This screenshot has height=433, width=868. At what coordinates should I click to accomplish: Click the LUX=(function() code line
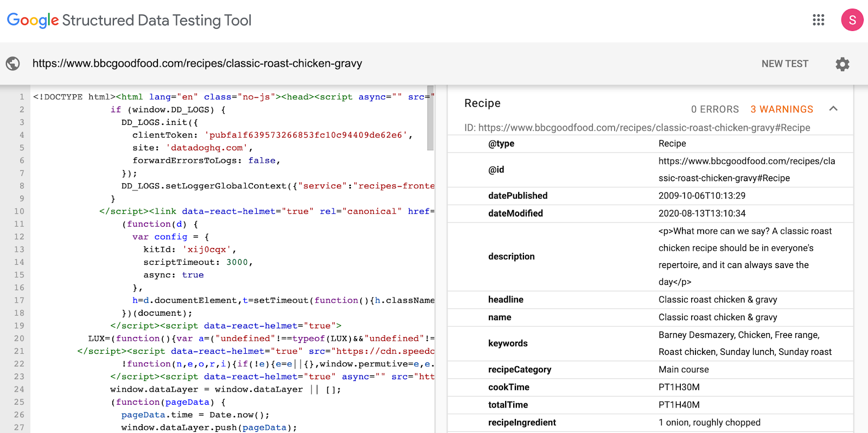(x=261, y=338)
